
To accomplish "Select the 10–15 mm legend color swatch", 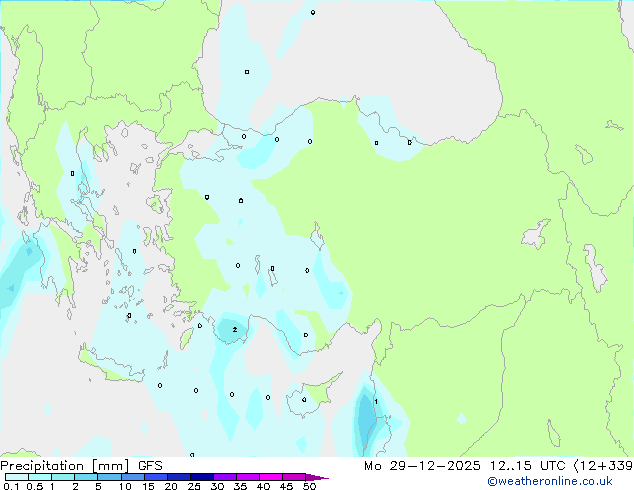I will [132, 477].
